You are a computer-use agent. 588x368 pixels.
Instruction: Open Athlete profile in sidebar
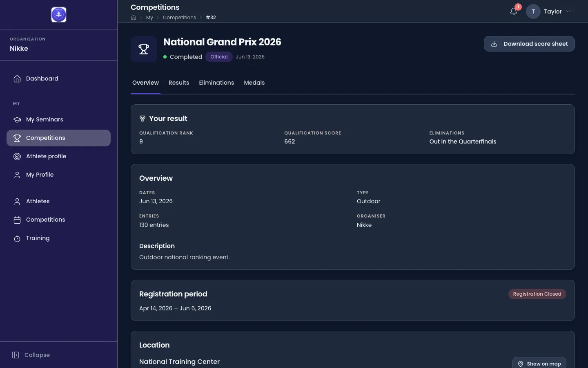58,156
